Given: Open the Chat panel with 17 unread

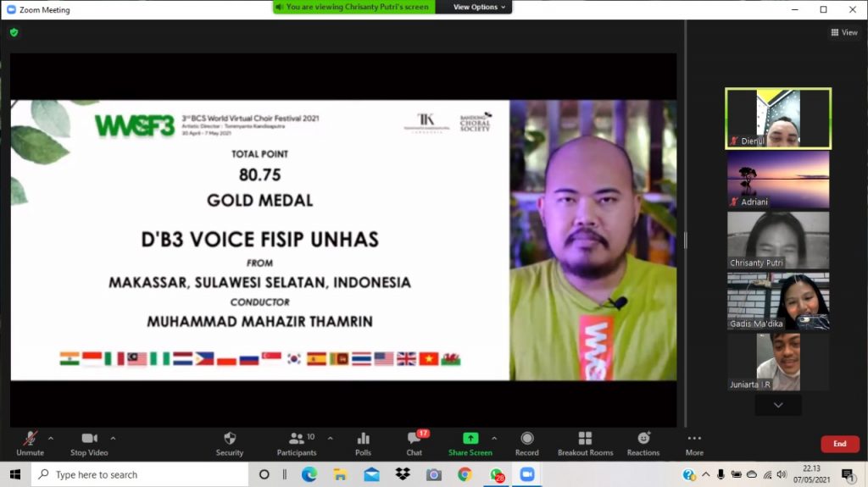Looking at the screenshot, I should (x=414, y=444).
